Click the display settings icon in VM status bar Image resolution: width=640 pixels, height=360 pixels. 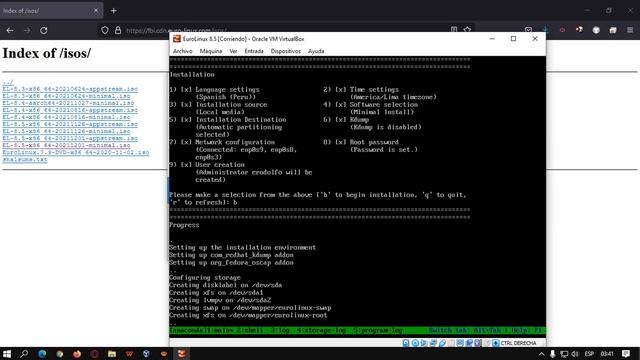pyautogui.click(x=460, y=343)
